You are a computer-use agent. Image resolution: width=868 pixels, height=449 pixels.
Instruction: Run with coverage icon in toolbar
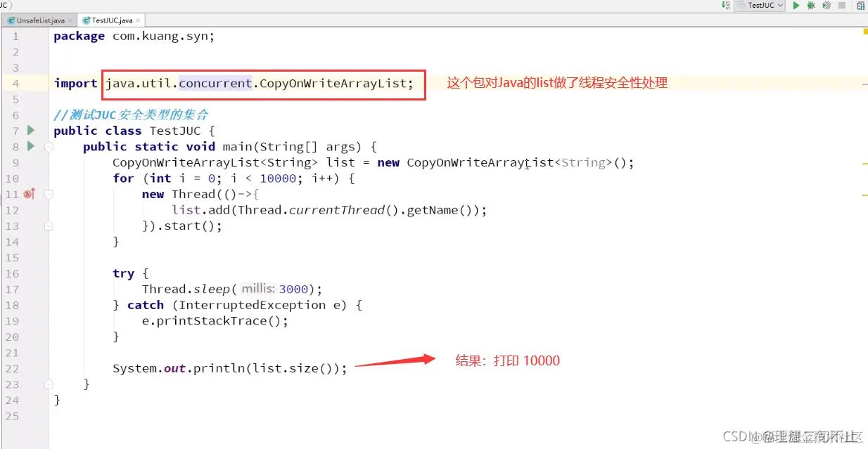point(826,5)
